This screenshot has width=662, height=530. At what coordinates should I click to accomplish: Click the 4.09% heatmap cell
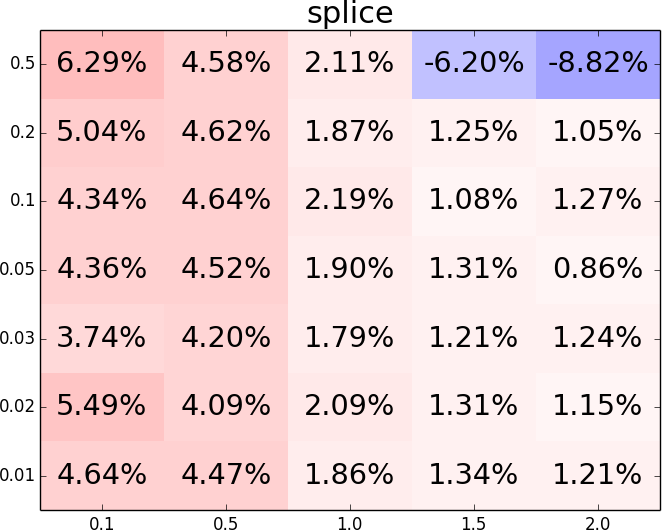click(226, 406)
